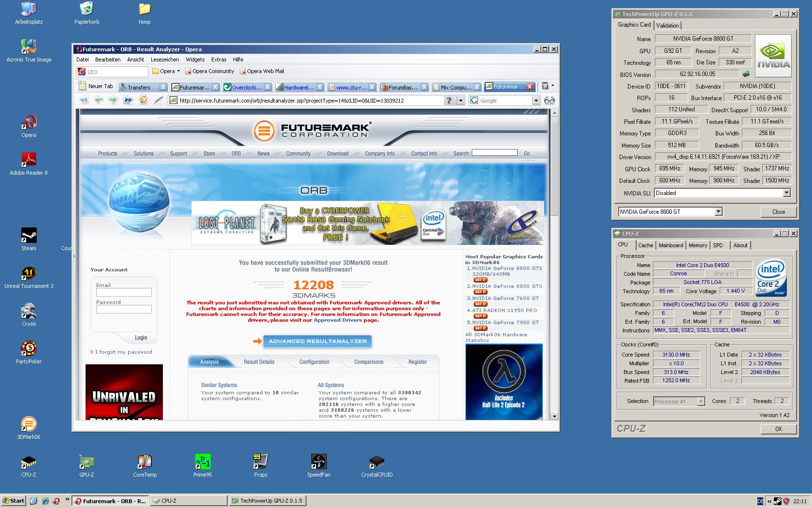Image resolution: width=812 pixels, height=508 pixels.
Task: Open the Opera Web Mail bookmark
Action: pyautogui.click(x=262, y=71)
